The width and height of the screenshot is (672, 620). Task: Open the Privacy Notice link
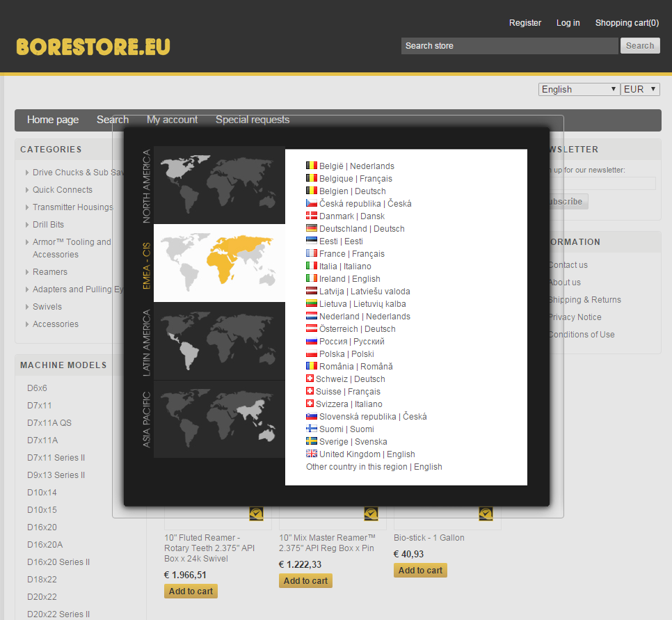point(575,317)
